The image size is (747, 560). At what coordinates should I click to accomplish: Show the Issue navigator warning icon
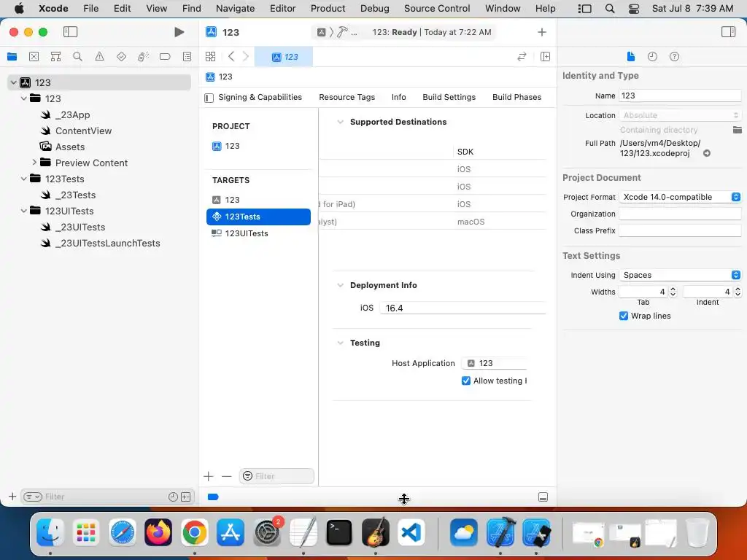tap(99, 57)
